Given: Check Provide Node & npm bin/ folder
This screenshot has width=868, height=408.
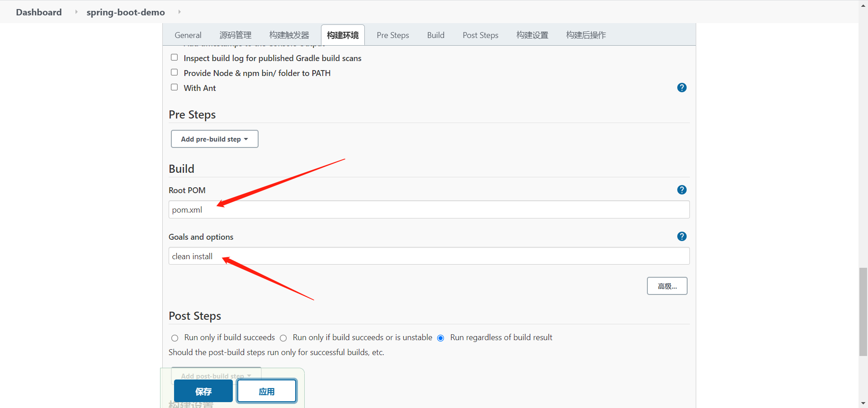Looking at the screenshot, I should (175, 72).
